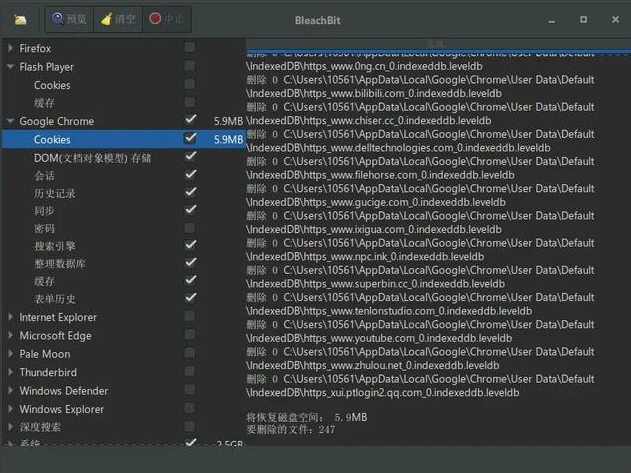
Task: Uncheck Chrome 同步 checkbox
Action: click(190, 210)
